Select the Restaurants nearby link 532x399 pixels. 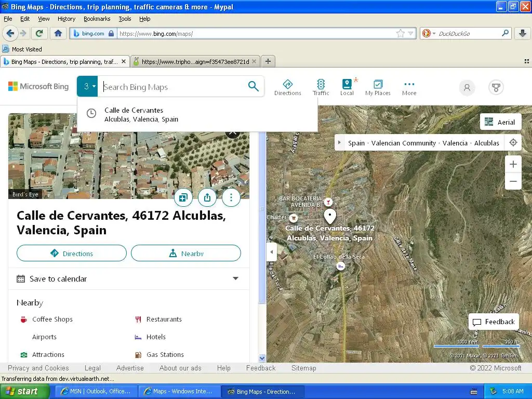click(x=164, y=320)
